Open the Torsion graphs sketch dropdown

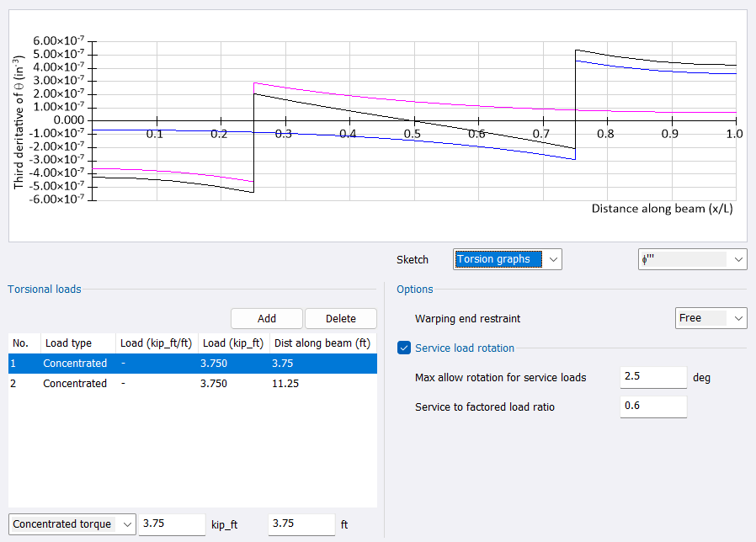click(507, 259)
